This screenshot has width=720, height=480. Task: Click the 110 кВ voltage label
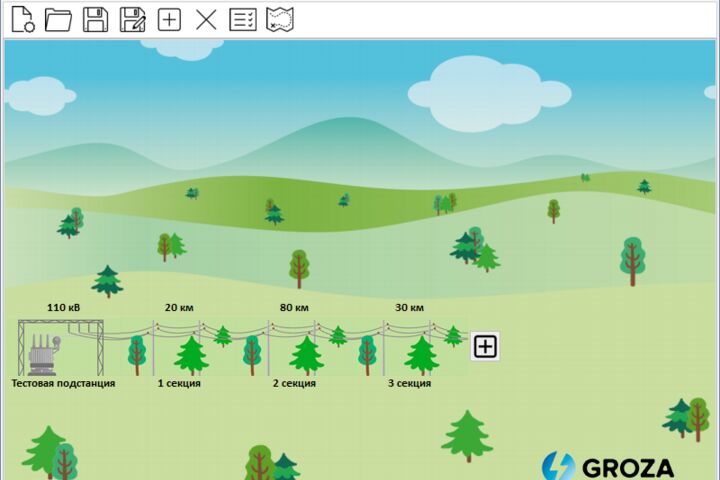click(63, 307)
